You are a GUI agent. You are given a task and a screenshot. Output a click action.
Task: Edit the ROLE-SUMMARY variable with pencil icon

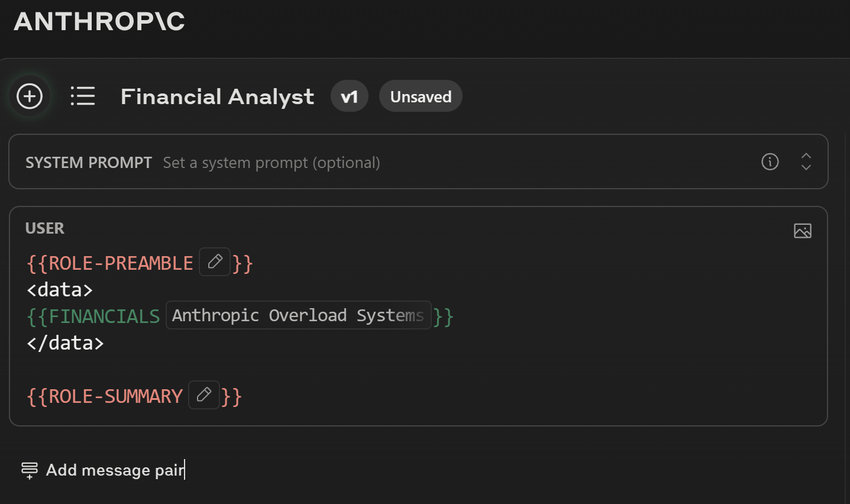[x=204, y=395]
